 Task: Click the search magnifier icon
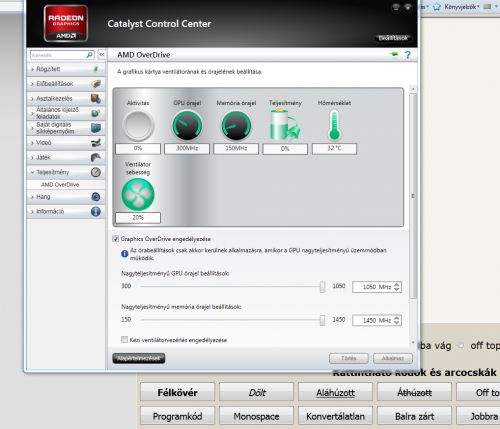coord(89,55)
